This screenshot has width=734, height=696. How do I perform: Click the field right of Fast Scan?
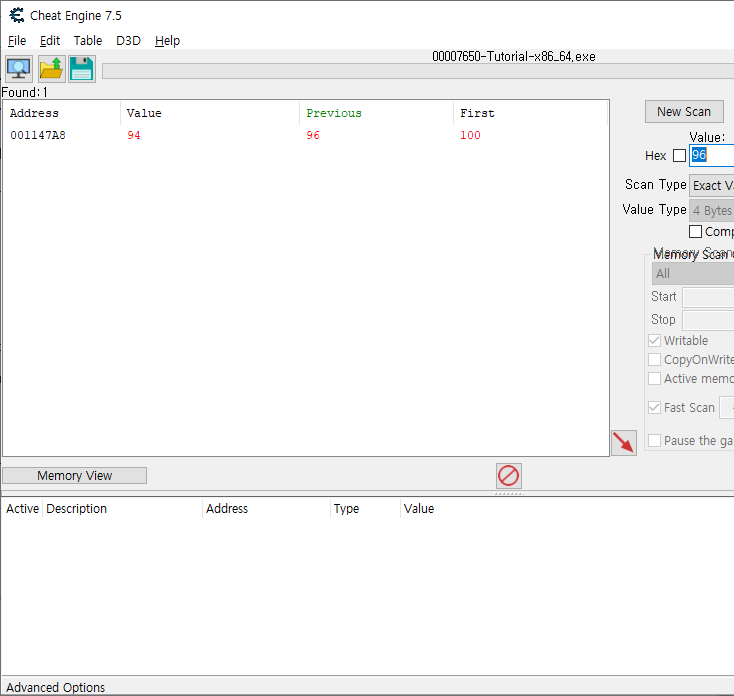[727, 408]
